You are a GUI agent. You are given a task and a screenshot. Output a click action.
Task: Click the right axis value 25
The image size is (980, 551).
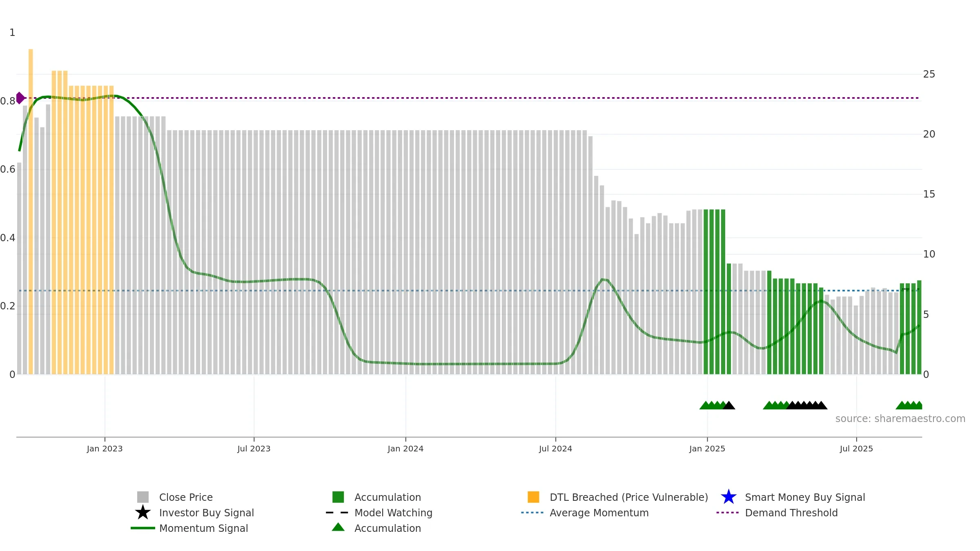929,74
